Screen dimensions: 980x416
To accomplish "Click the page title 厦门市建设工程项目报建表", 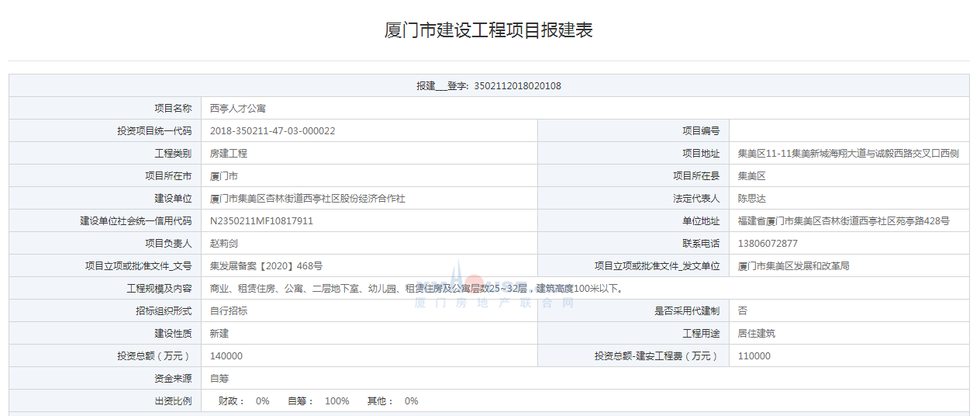I will tap(489, 30).
